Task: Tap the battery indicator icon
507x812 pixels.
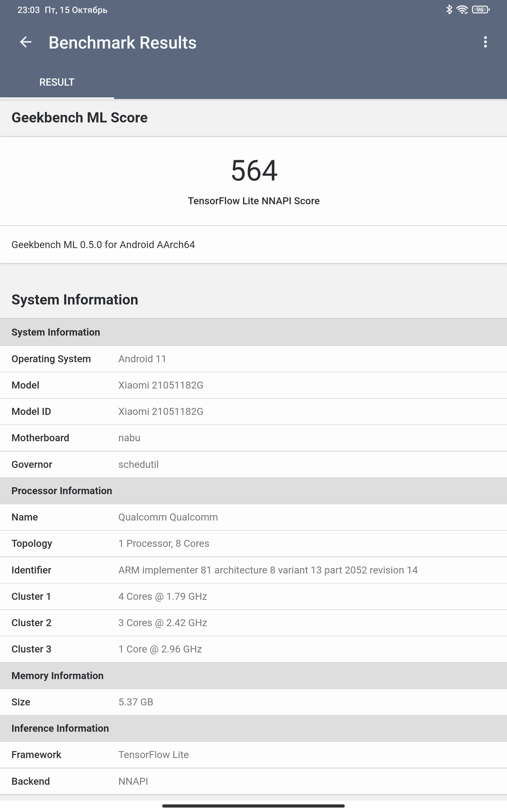Action: [x=480, y=10]
